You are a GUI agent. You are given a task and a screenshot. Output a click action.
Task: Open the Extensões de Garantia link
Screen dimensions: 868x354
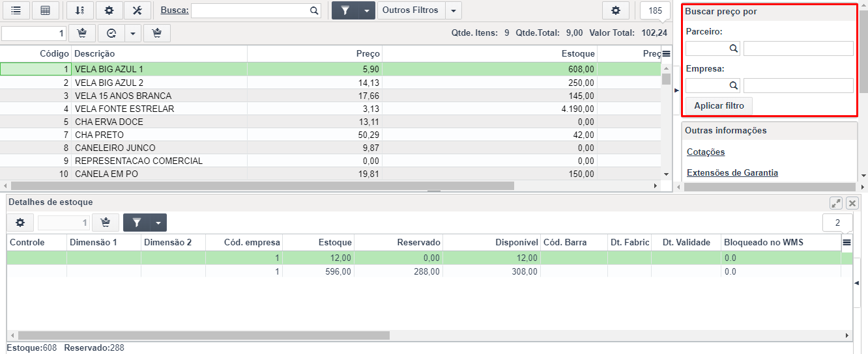(732, 172)
